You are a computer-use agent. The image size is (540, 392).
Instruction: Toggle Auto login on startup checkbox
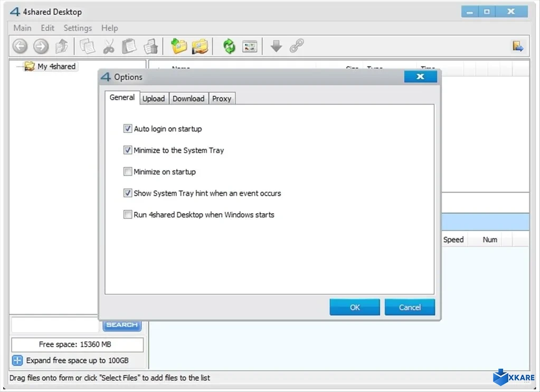pos(127,129)
